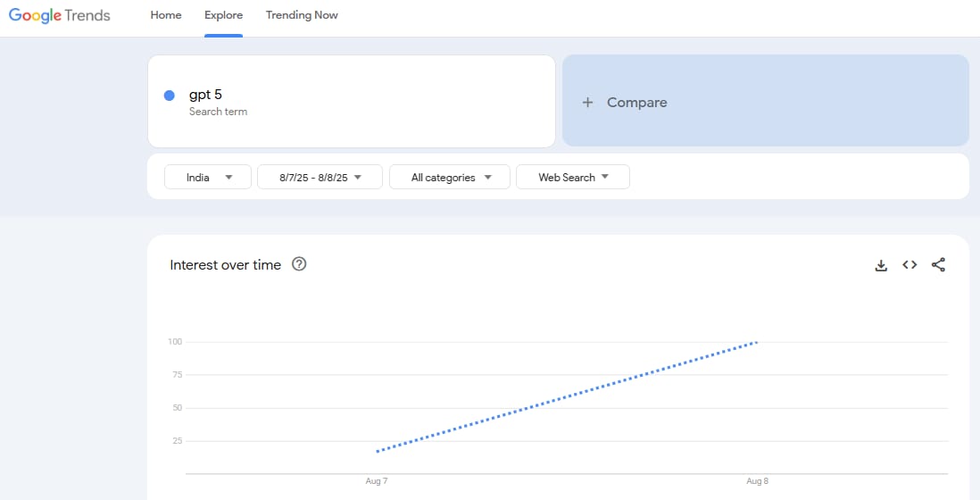This screenshot has width=980, height=500.
Task: Share the Interest over time chart
Action: coord(938,265)
